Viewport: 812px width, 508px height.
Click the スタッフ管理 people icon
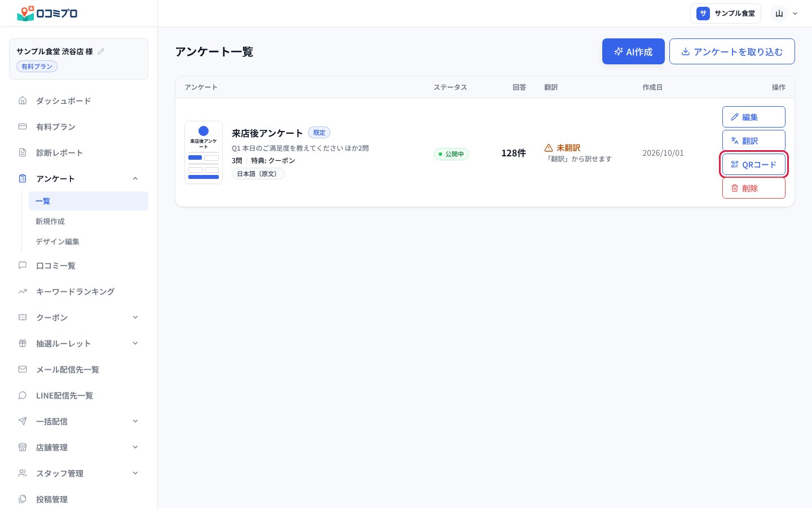point(23,473)
